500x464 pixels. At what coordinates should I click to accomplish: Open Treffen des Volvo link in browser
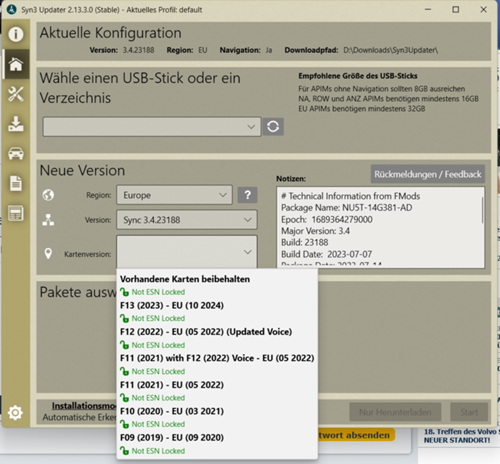click(462, 436)
